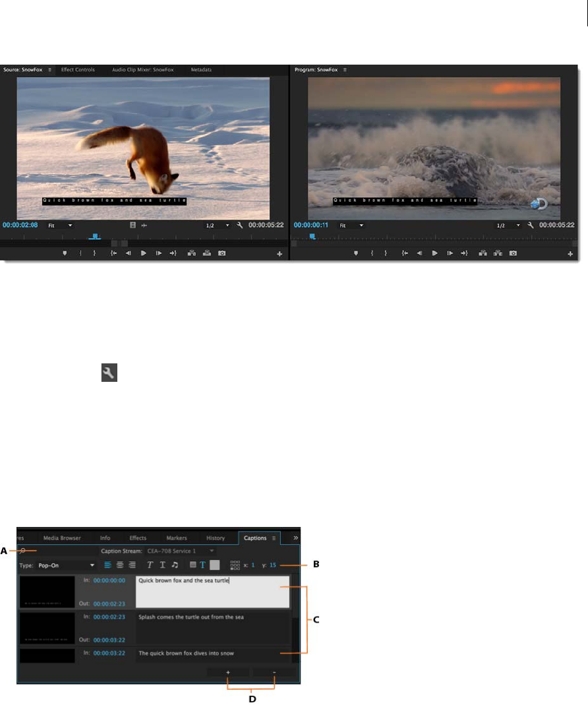Export frame from the Program monitor
This screenshot has width=588, height=705.
point(513,253)
